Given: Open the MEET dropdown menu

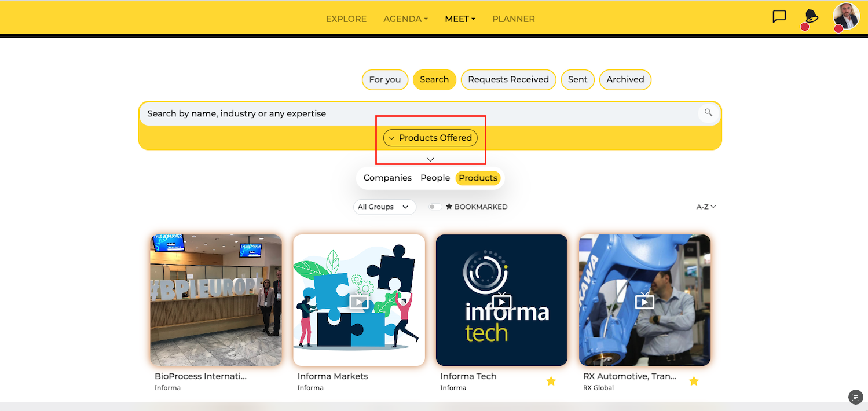Looking at the screenshot, I should [460, 19].
